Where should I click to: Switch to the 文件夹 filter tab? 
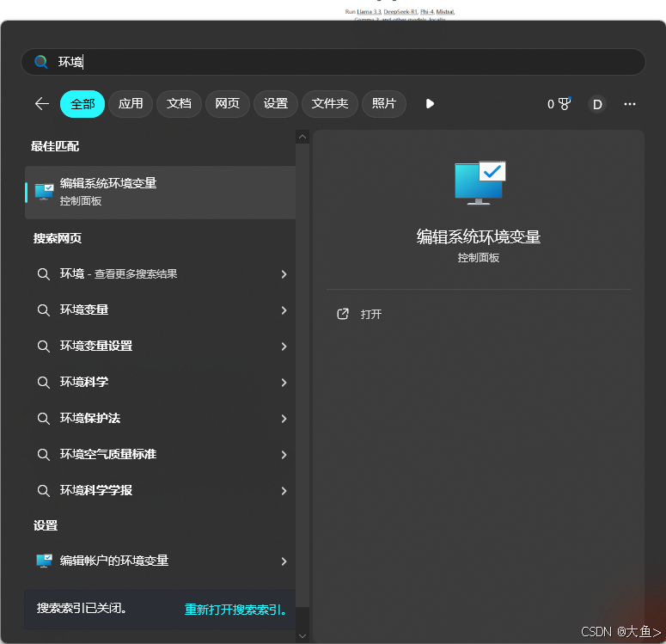pos(330,104)
